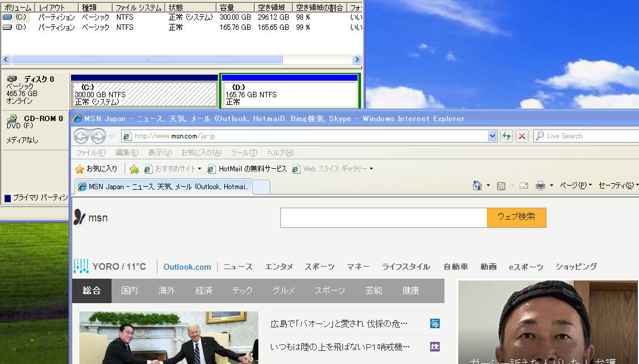Click the Home house icon
639x364 pixels.
pos(477,186)
